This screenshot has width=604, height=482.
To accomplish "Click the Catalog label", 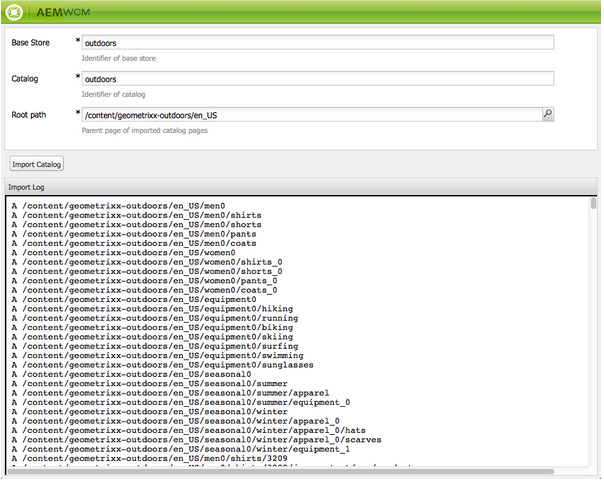I will coord(25,79).
